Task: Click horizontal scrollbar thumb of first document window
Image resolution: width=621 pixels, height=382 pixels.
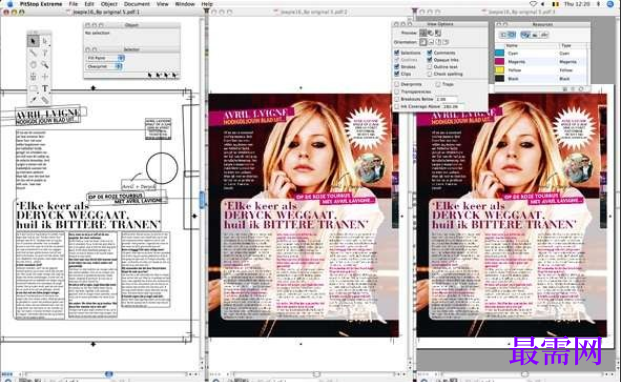Action: [109, 374]
